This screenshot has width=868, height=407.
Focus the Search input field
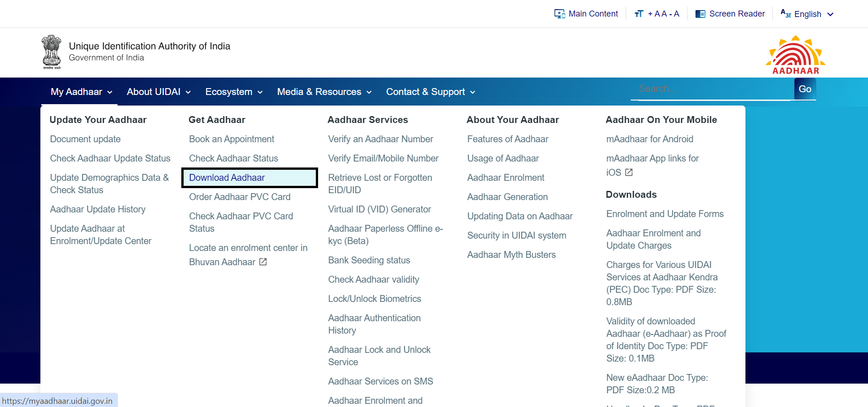click(x=712, y=89)
